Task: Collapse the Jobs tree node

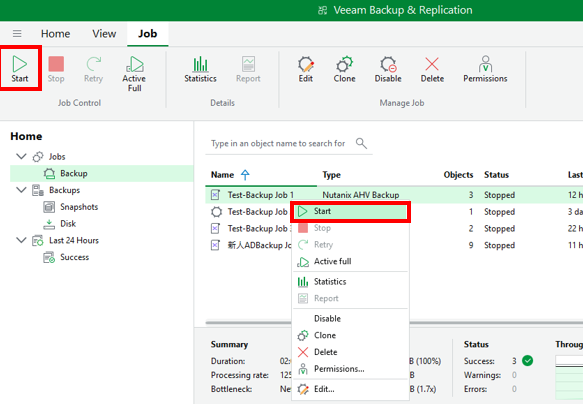Action: tap(22, 156)
